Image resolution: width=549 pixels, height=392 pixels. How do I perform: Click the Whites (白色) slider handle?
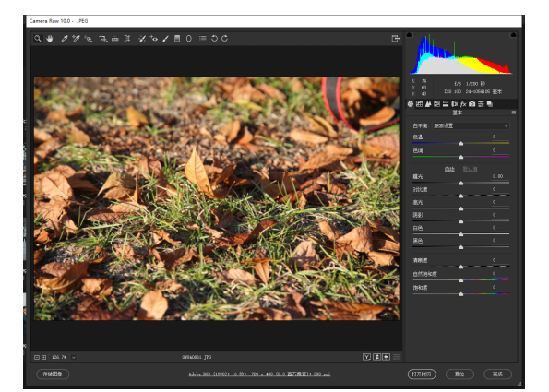(461, 234)
